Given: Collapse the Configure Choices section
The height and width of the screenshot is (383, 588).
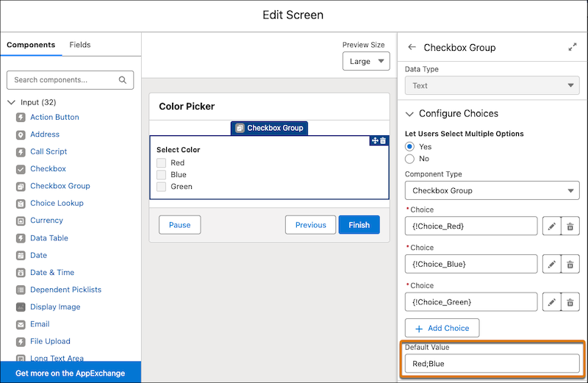Looking at the screenshot, I should click(410, 114).
